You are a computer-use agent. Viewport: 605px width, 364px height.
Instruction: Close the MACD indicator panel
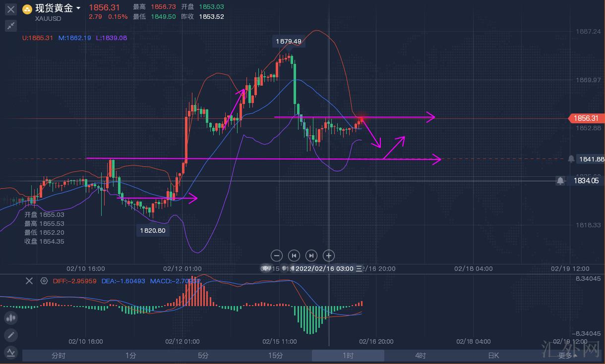29,281
